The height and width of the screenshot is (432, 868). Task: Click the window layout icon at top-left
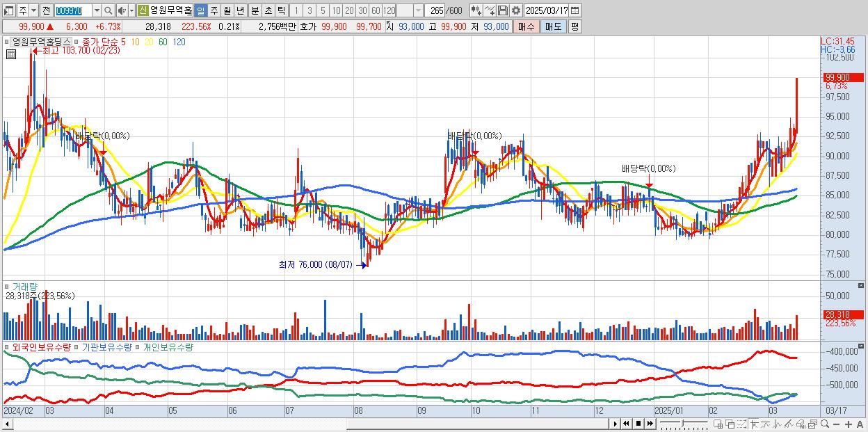(x=8, y=10)
